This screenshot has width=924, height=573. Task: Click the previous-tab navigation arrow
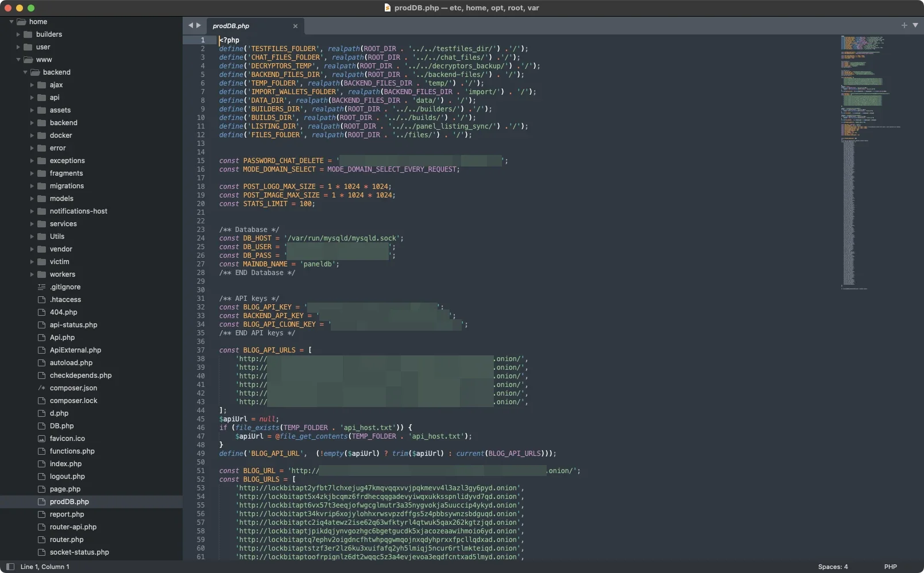coord(190,25)
